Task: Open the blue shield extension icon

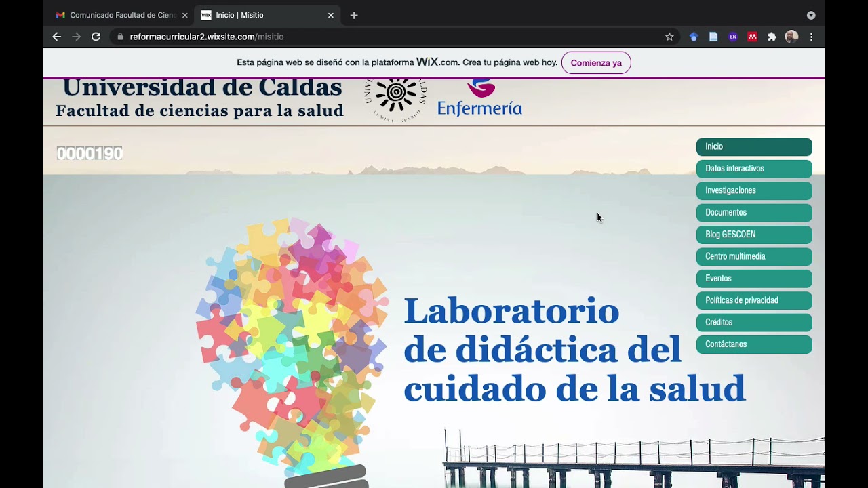Action: [x=694, y=37]
